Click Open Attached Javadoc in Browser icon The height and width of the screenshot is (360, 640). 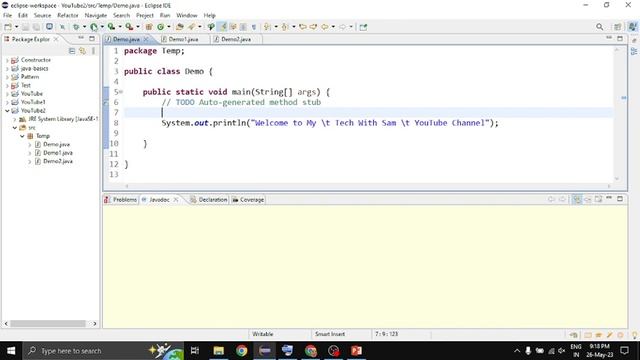click(598, 199)
